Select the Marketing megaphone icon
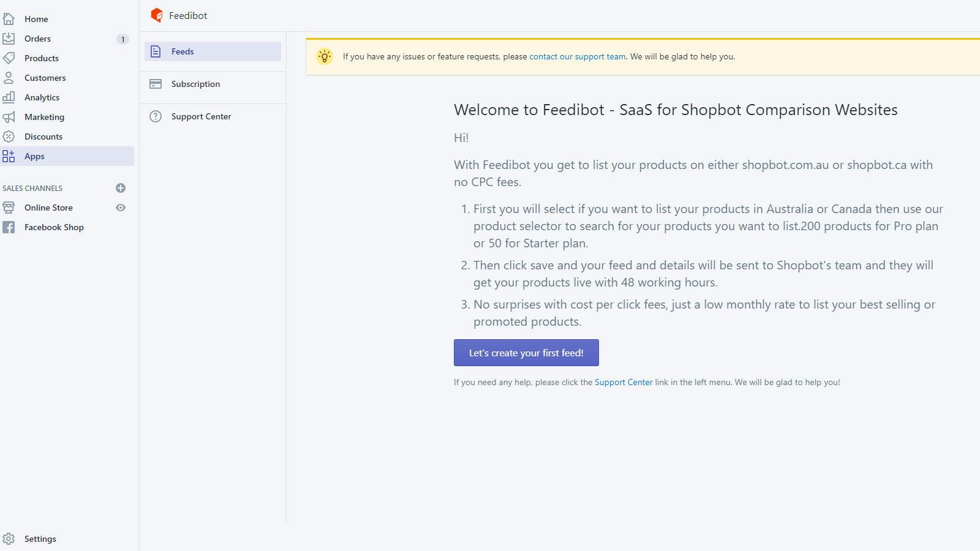 (x=9, y=117)
